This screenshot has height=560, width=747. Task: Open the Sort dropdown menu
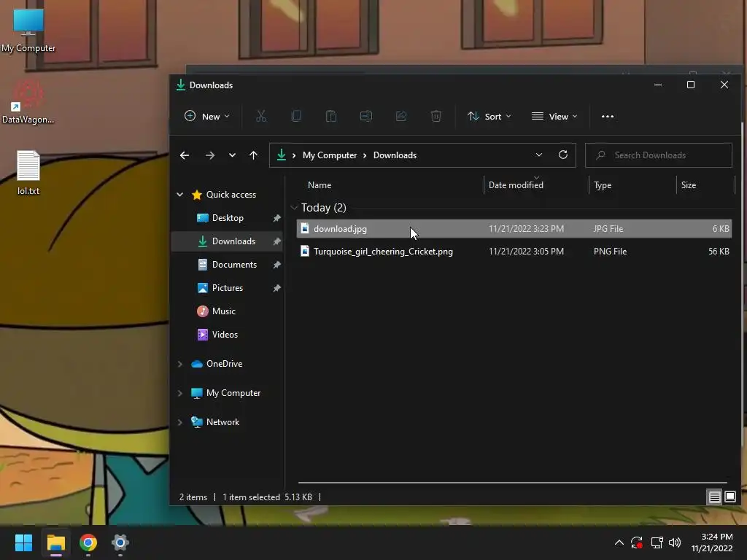pyautogui.click(x=489, y=116)
